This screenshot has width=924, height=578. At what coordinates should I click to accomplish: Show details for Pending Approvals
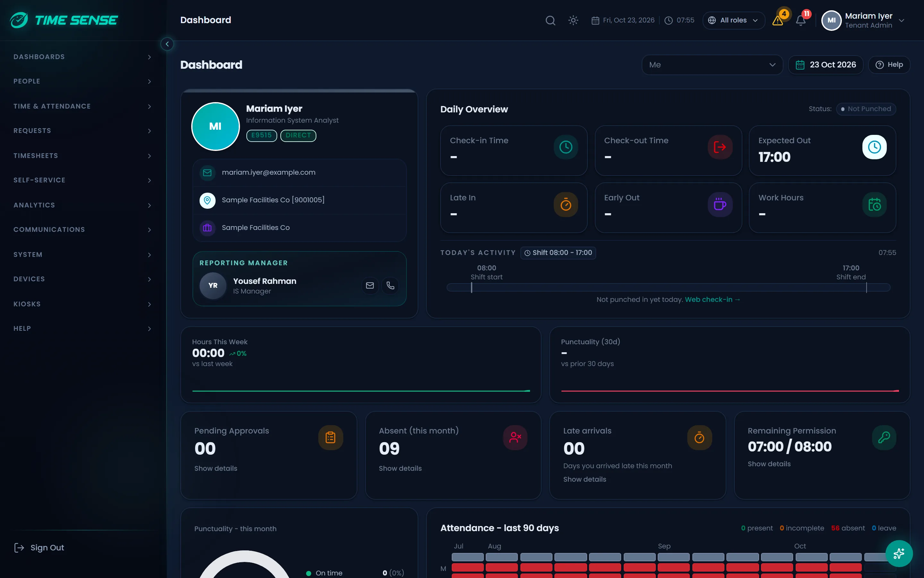(216, 468)
